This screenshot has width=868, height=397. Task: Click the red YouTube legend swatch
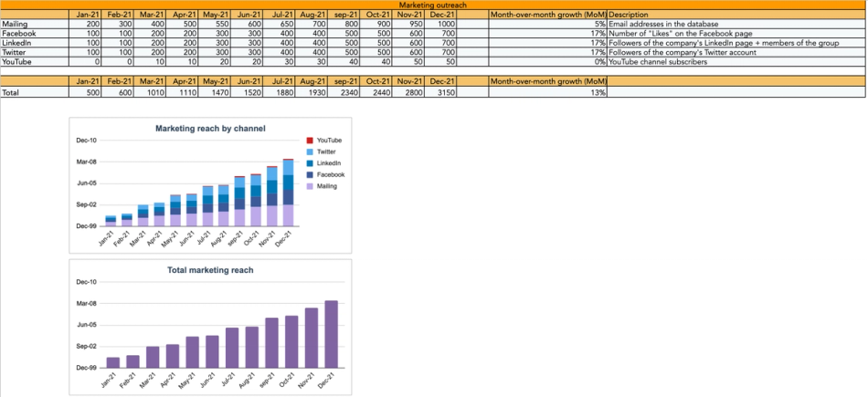click(x=310, y=141)
